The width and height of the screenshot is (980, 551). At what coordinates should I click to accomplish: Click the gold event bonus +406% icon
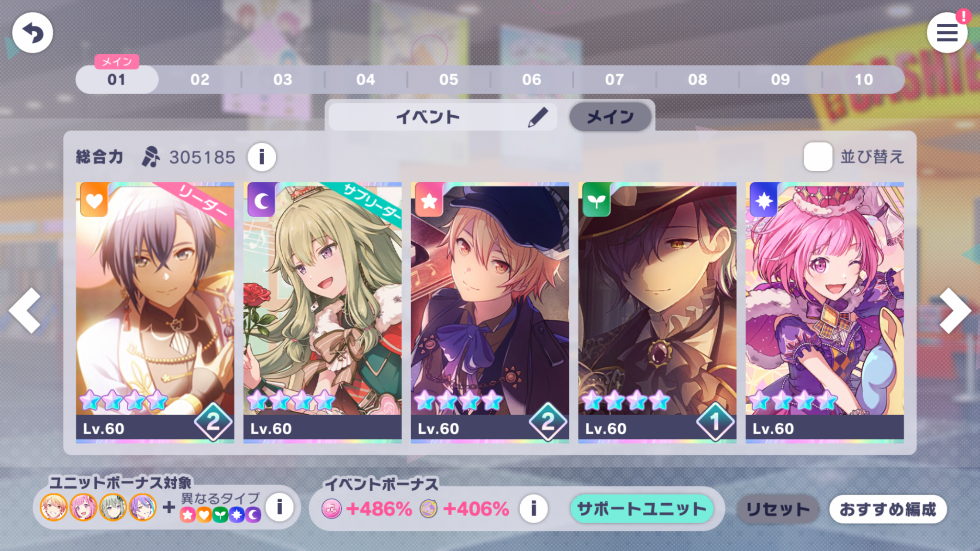pos(429,509)
